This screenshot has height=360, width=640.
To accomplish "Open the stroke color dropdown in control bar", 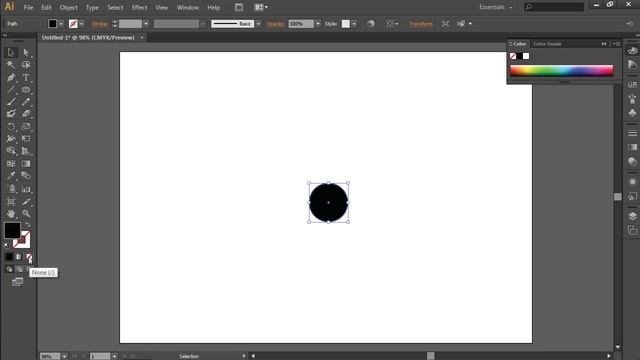I will [82, 24].
